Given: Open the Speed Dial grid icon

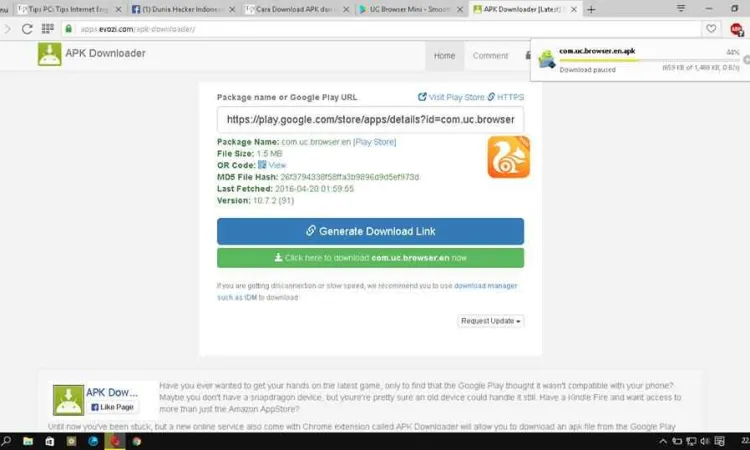Looking at the screenshot, I should click(x=47, y=29).
